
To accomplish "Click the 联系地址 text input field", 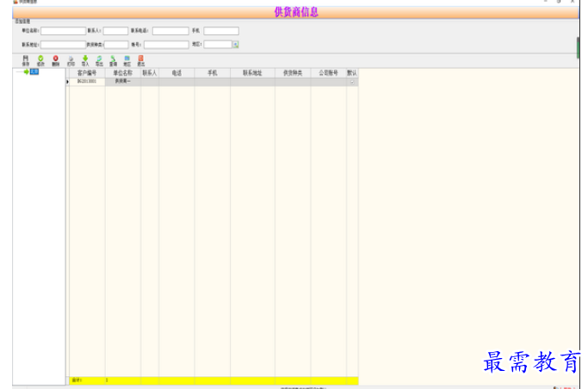I will coord(63,44).
